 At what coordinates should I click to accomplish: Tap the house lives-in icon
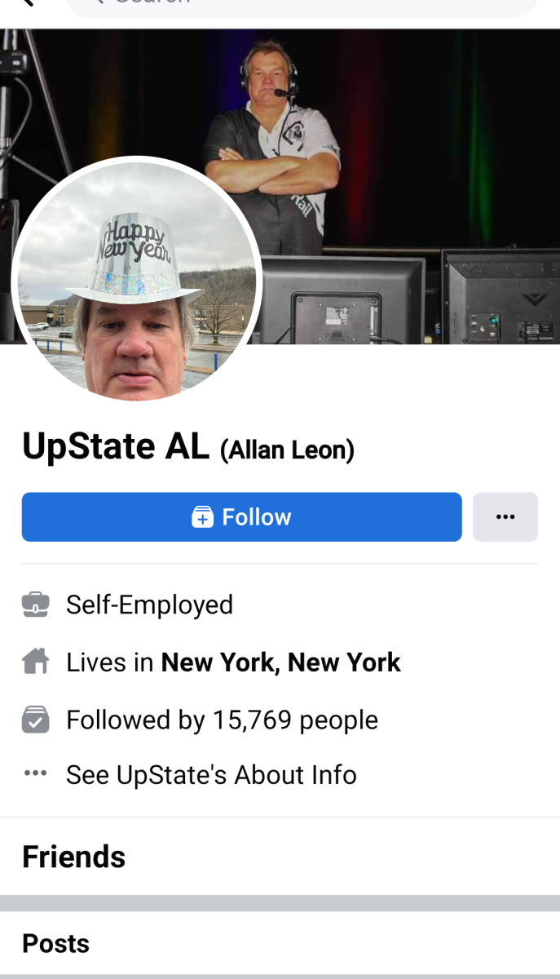(x=35, y=662)
